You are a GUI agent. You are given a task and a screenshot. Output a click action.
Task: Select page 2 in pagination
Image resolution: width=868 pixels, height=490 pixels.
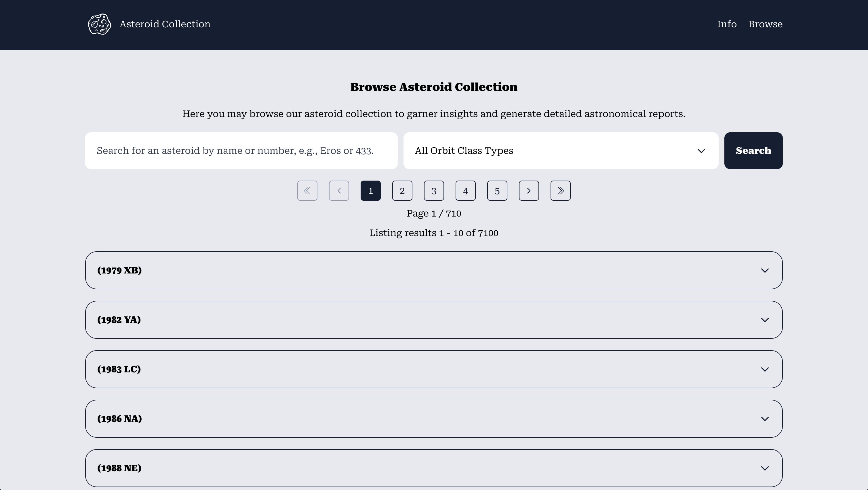coord(402,191)
